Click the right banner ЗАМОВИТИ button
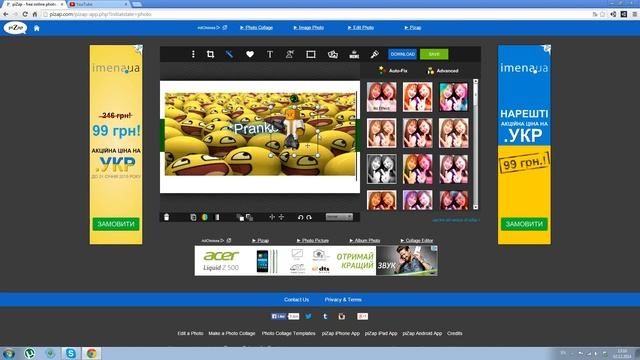 pos(524,224)
